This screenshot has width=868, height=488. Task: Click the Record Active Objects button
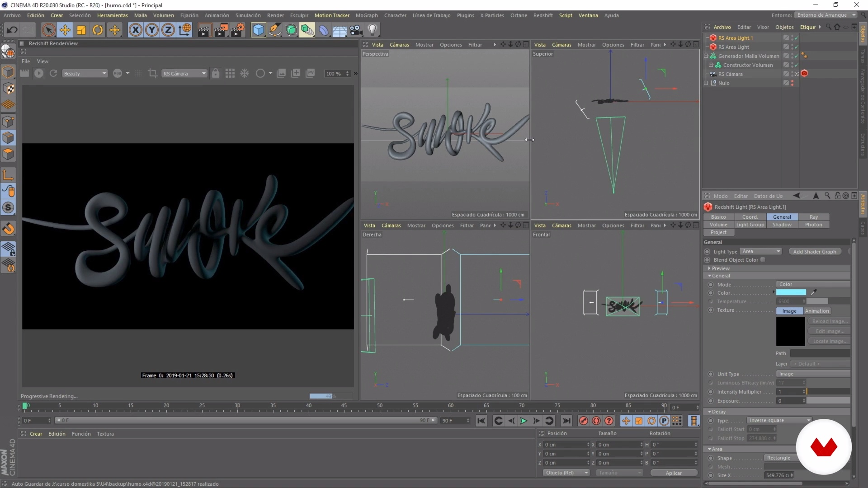[x=584, y=421]
